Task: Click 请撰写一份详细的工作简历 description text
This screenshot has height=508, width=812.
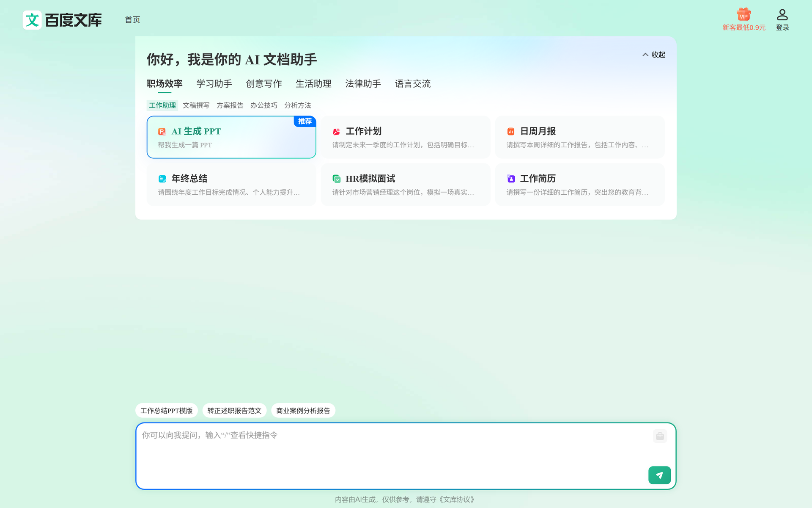Action: pos(577,192)
